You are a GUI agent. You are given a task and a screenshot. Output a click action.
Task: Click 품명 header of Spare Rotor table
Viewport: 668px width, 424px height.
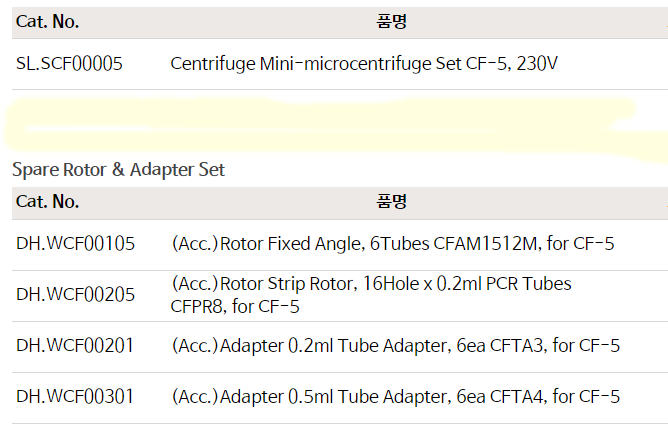pos(392,202)
